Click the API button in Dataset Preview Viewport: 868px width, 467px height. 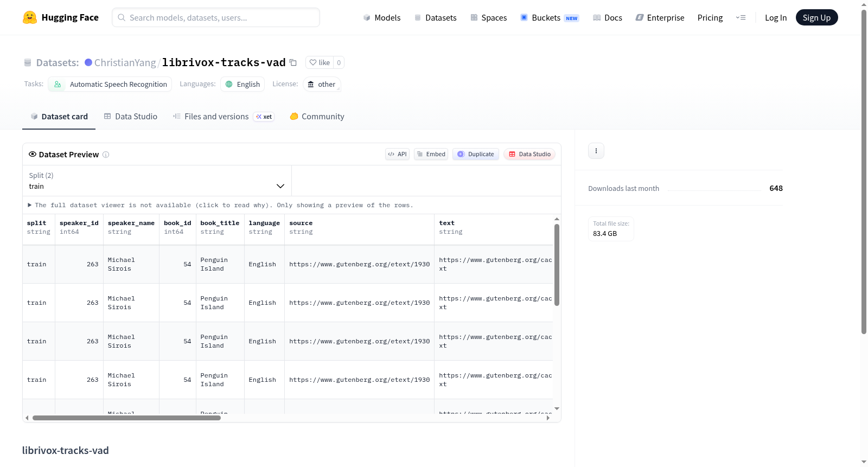pos(397,154)
